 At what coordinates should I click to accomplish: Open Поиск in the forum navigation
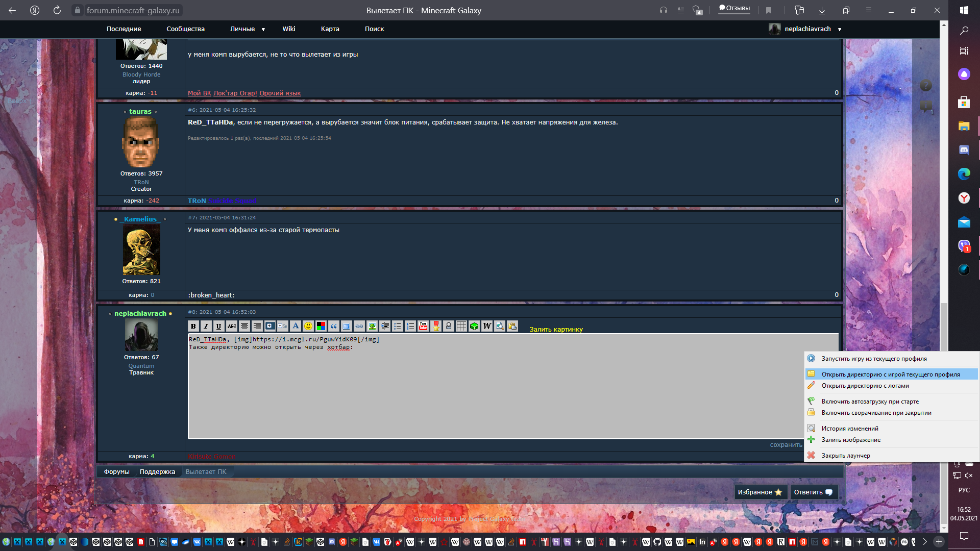coord(375,29)
